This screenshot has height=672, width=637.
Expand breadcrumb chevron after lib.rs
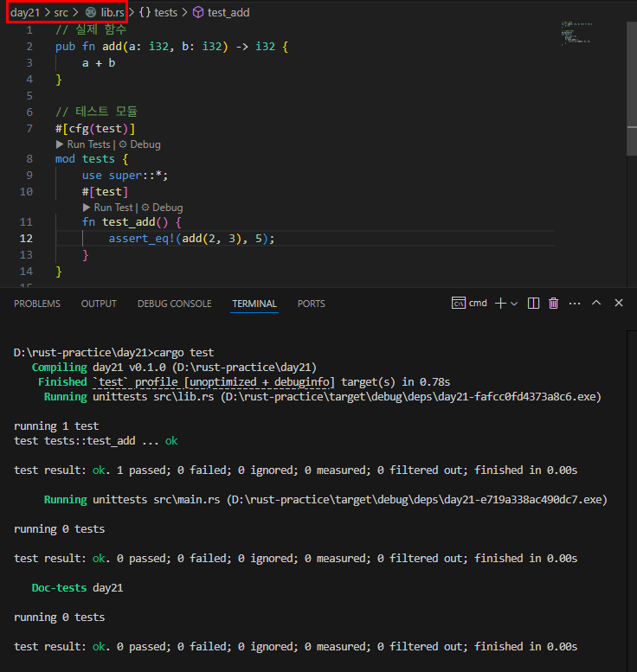click(x=132, y=12)
